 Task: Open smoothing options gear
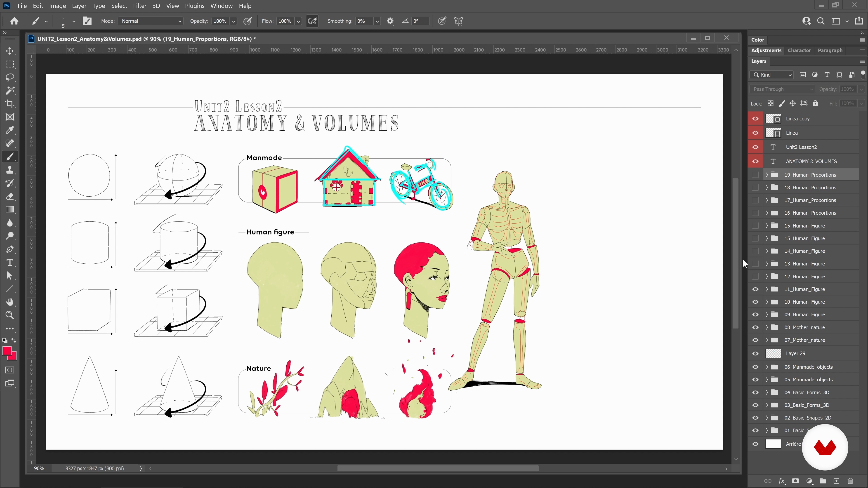tap(390, 21)
